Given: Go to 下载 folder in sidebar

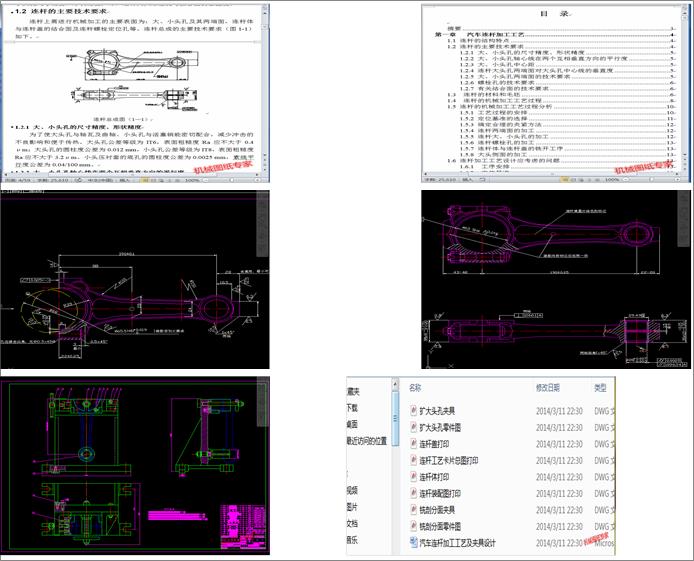Looking at the screenshot, I should pos(352,408).
